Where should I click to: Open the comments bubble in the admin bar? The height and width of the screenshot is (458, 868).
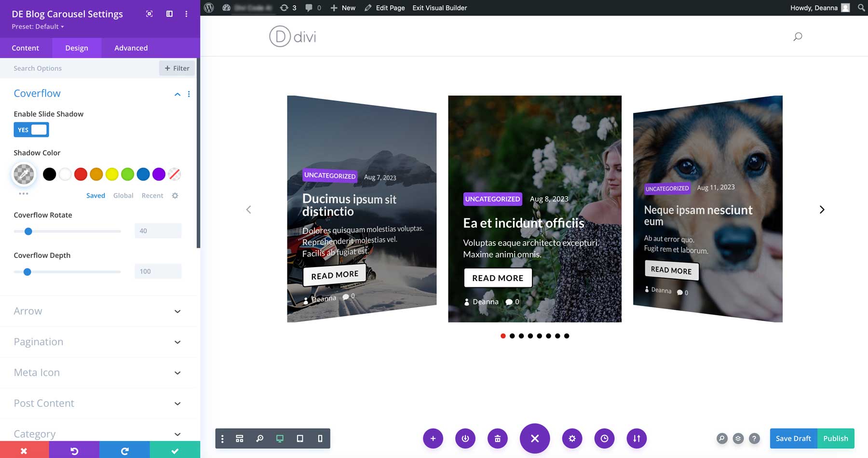pyautogui.click(x=313, y=8)
